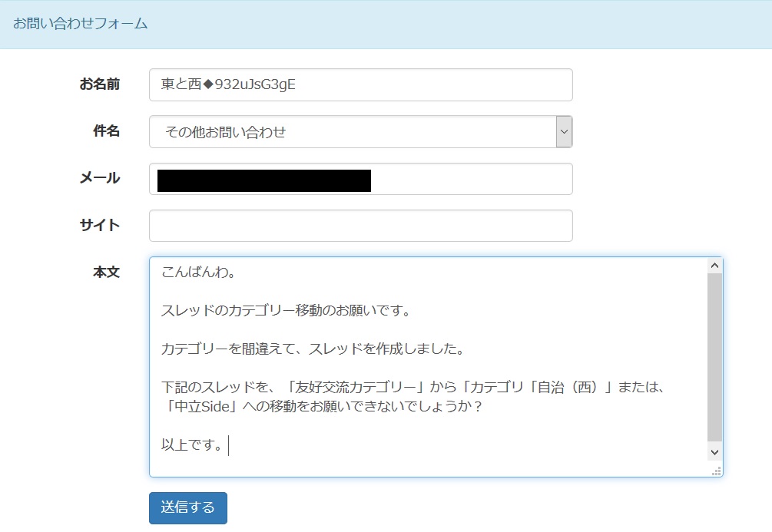Click the line スレッドのカテゴリー移動のお願いです。

coord(286,311)
